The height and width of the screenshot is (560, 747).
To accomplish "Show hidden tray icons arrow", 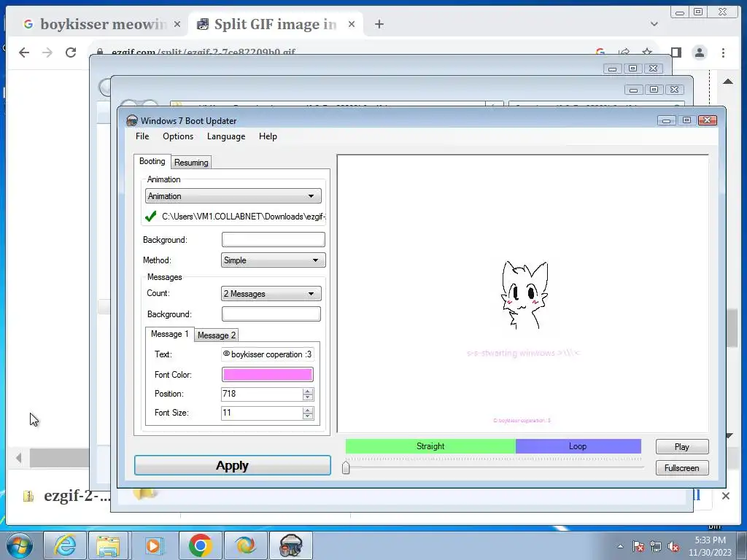I will 620,546.
